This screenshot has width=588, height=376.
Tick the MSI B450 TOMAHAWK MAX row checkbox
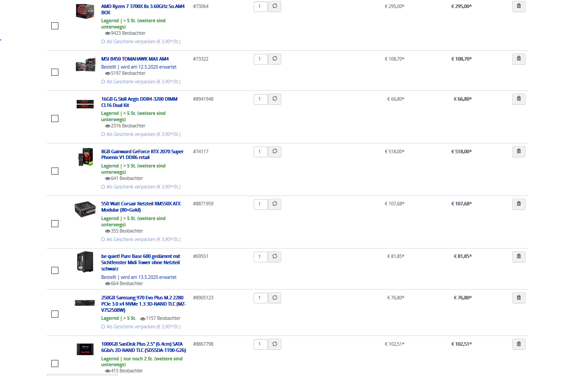click(x=55, y=72)
